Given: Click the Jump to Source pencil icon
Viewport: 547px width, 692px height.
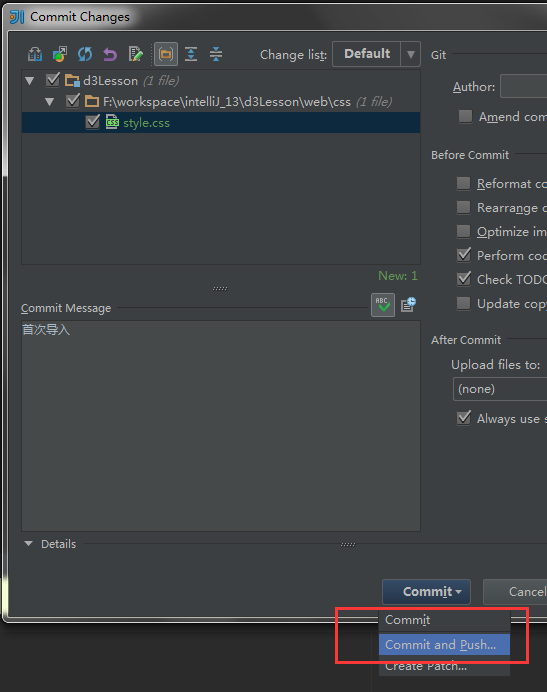Looking at the screenshot, I should [135, 54].
